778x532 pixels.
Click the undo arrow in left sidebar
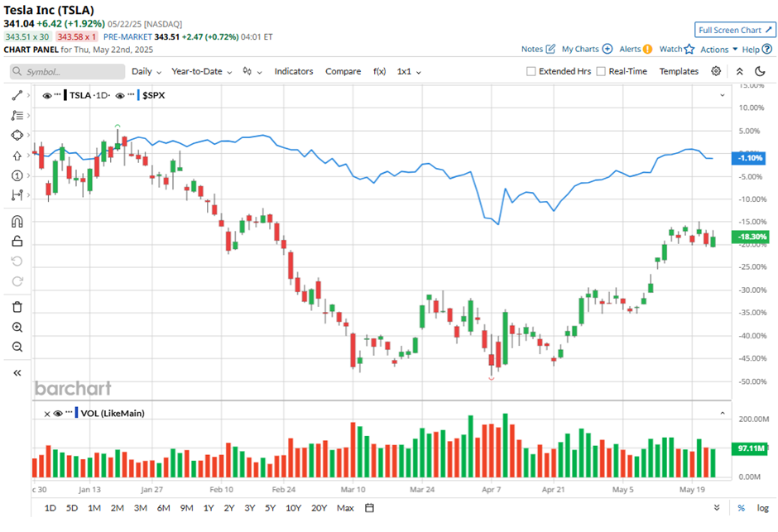coord(17,261)
